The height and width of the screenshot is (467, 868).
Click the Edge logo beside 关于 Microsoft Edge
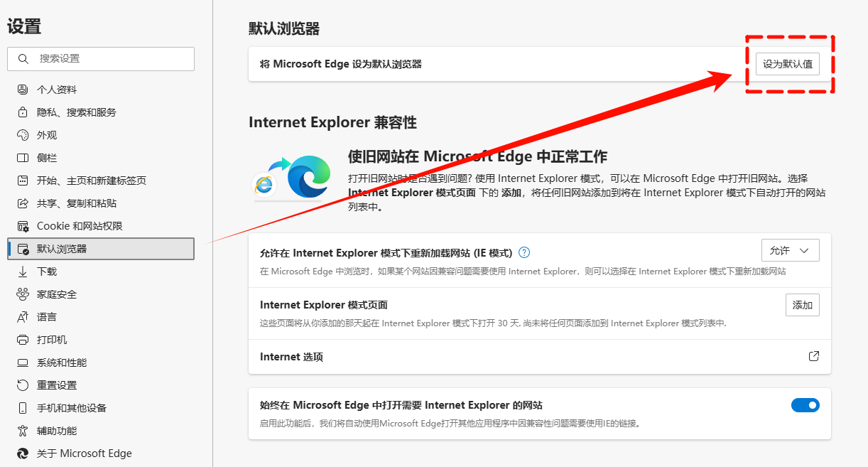pyautogui.click(x=23, y=453)
